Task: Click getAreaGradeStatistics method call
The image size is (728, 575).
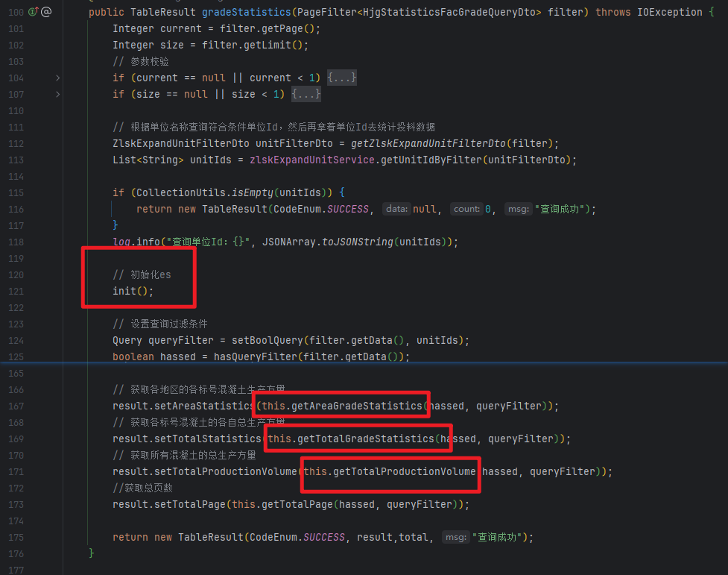Action: 356,406
